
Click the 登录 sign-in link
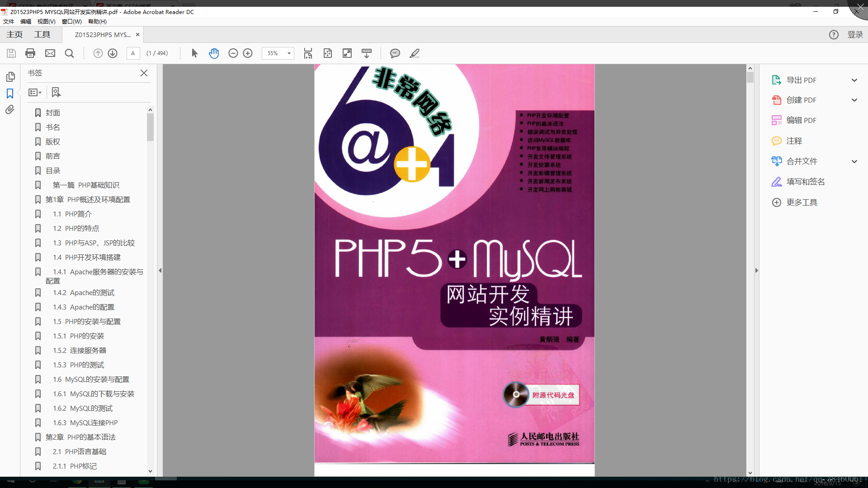pos(854,35)
